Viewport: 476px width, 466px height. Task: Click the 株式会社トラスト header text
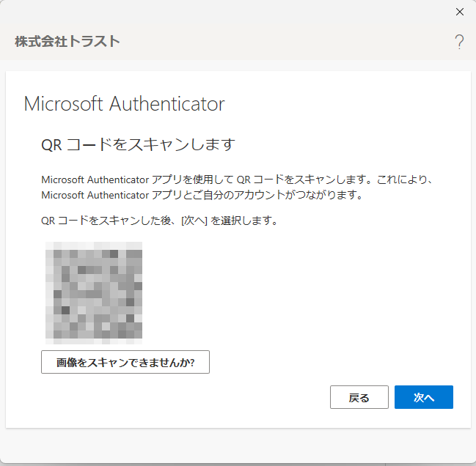(67, 41)
